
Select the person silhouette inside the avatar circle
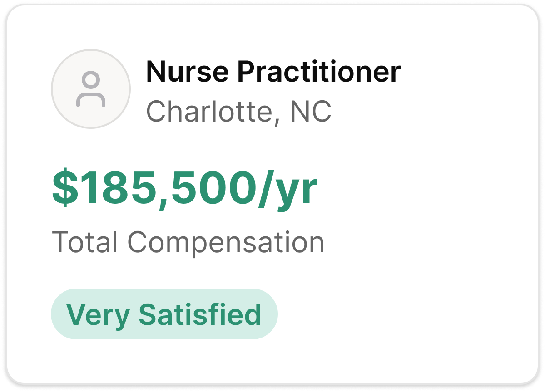pos(91,89)
